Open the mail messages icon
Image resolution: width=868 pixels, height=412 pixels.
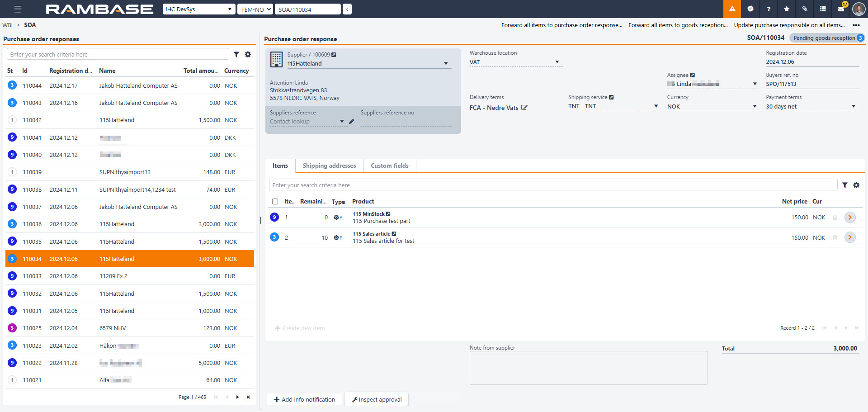tap(841, 9)
